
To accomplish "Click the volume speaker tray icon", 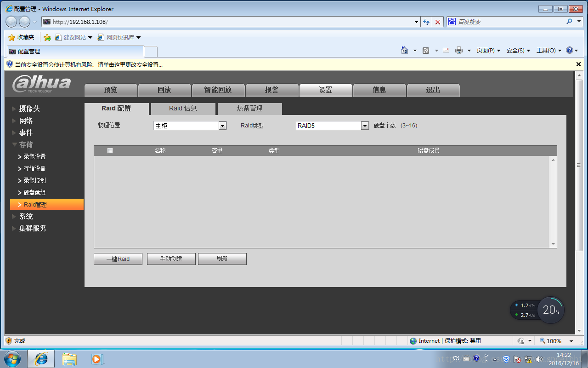I will (x=539, y=359).
